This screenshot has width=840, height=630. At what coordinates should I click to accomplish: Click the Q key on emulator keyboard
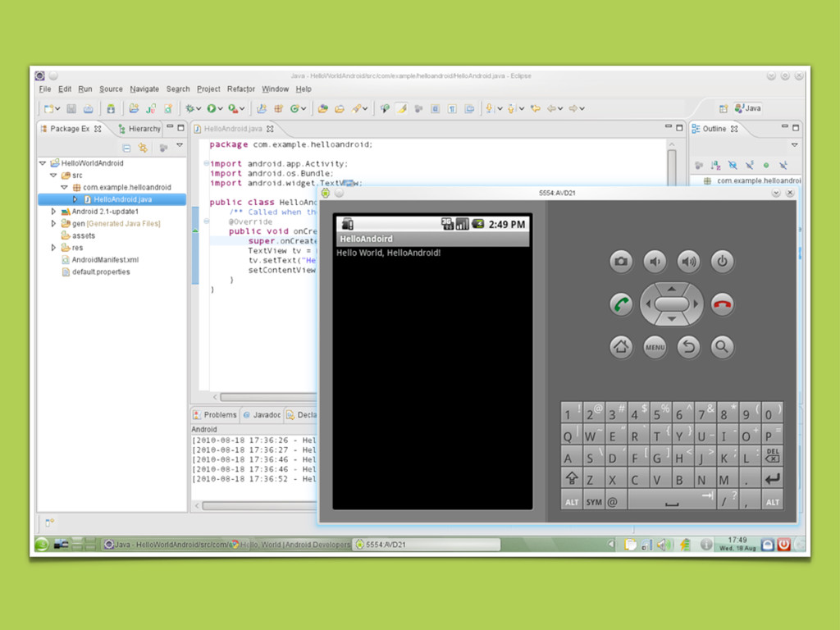[x=572, y=435]
